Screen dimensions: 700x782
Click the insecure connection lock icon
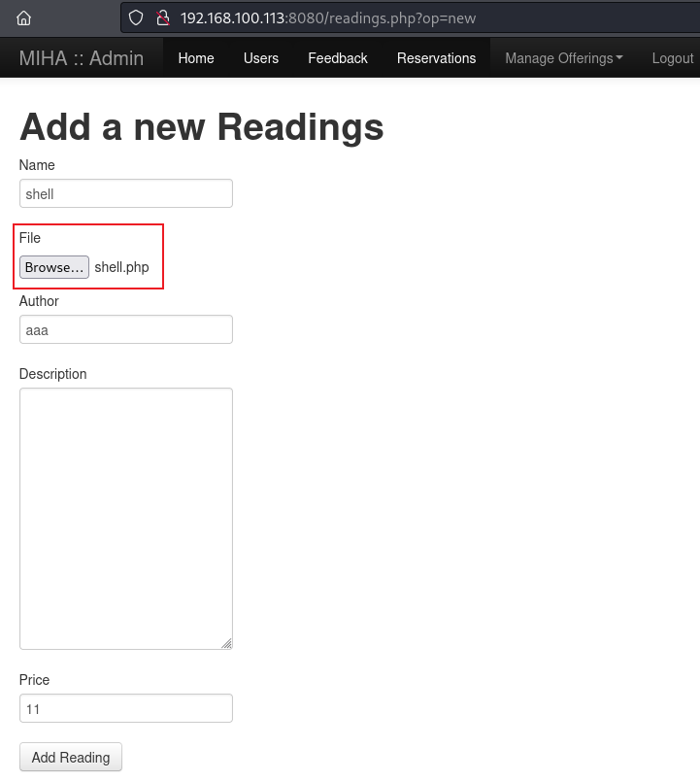(162, 17)
